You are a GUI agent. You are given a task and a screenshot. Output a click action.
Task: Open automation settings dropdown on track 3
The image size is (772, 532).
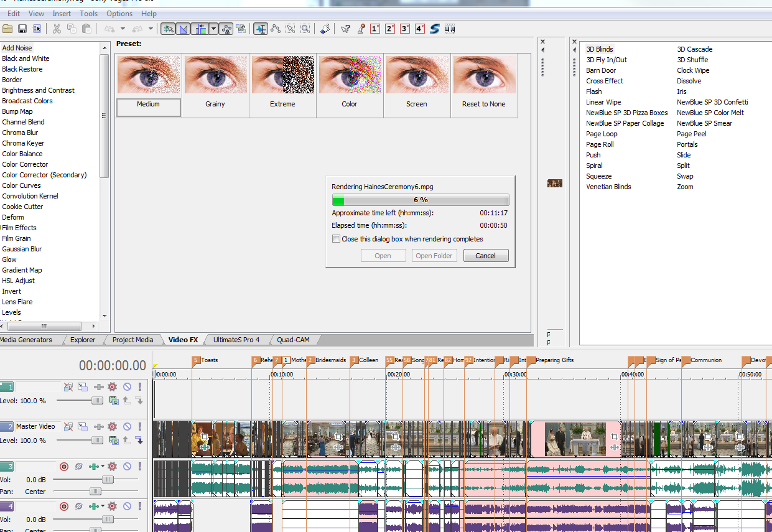pos(103,467)
